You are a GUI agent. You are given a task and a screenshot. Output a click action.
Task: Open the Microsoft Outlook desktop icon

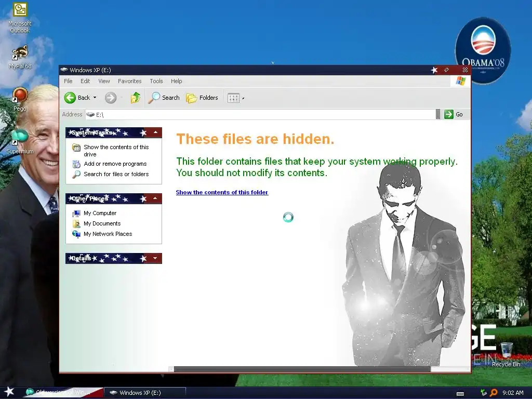click(20, 18)
